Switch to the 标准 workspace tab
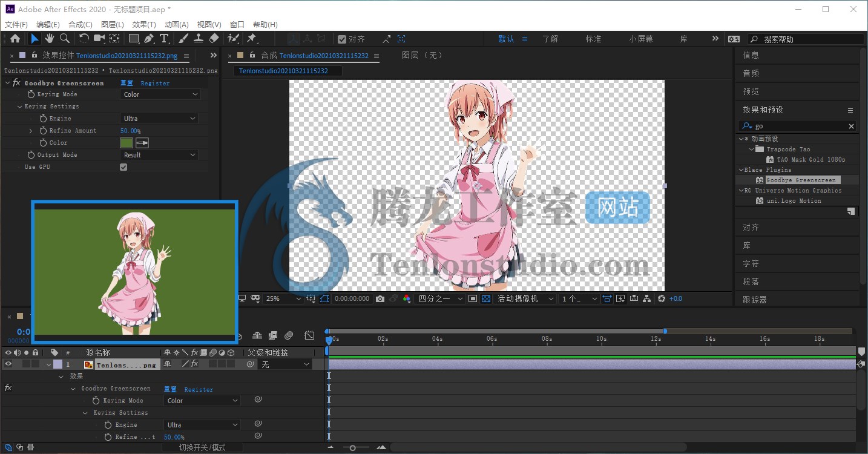 [x=593, y=39]
